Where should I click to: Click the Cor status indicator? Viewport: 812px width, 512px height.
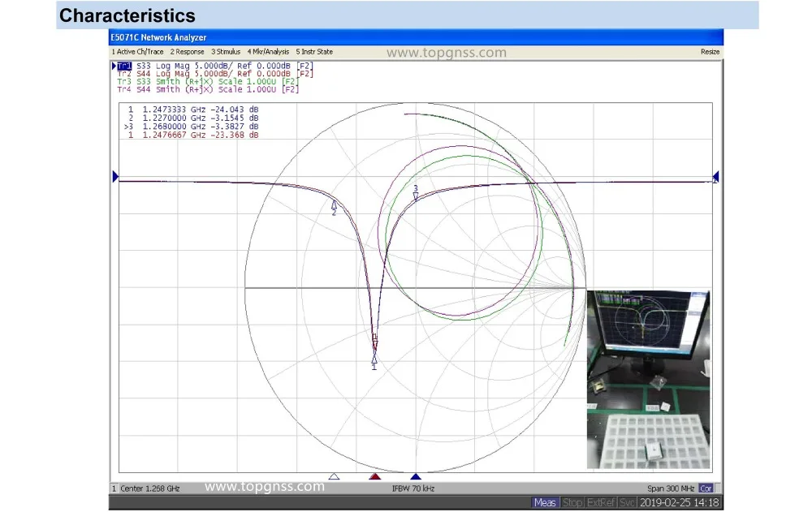point(706,488)
